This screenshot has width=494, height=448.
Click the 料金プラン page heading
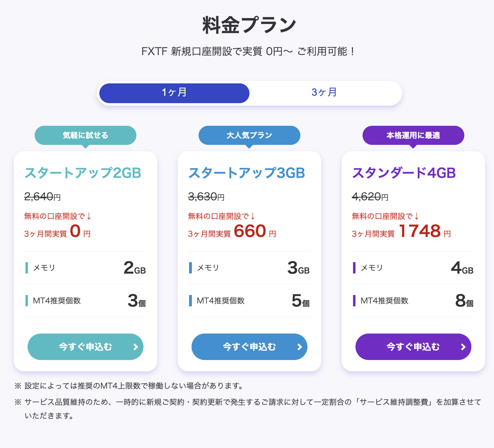tap(249, 25)
